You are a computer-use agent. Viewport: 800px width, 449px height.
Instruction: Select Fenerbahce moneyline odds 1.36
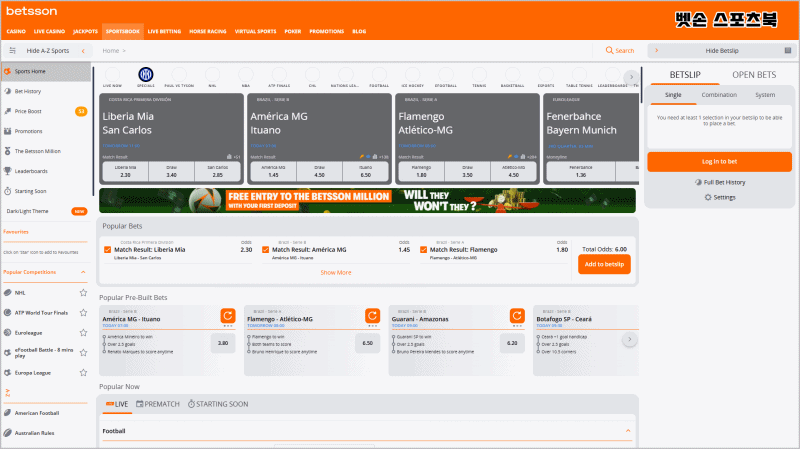pyautogui.click(x=581, y=171)
